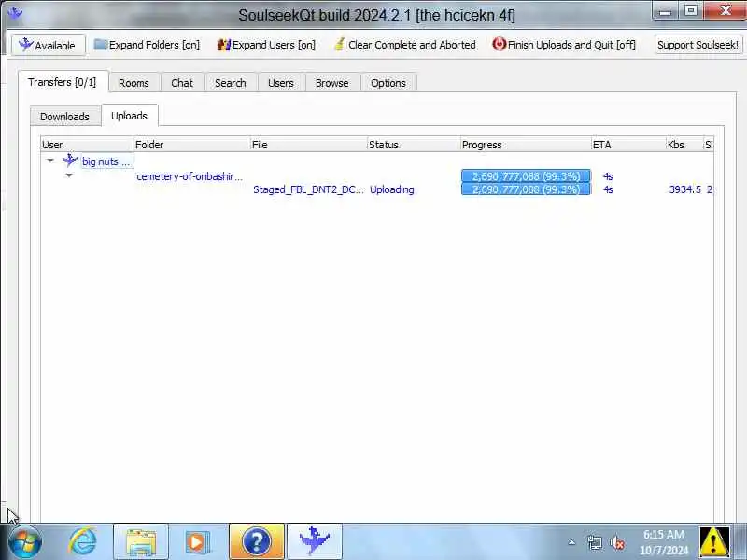747x560 pixels.
Task: Click the 3934.5 Kbs value
Action: [x=684, y=189]
